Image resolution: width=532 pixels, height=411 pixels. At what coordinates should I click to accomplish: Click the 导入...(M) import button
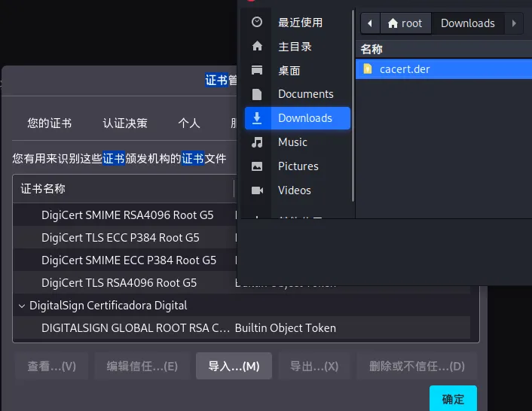[x=234, y=367]
